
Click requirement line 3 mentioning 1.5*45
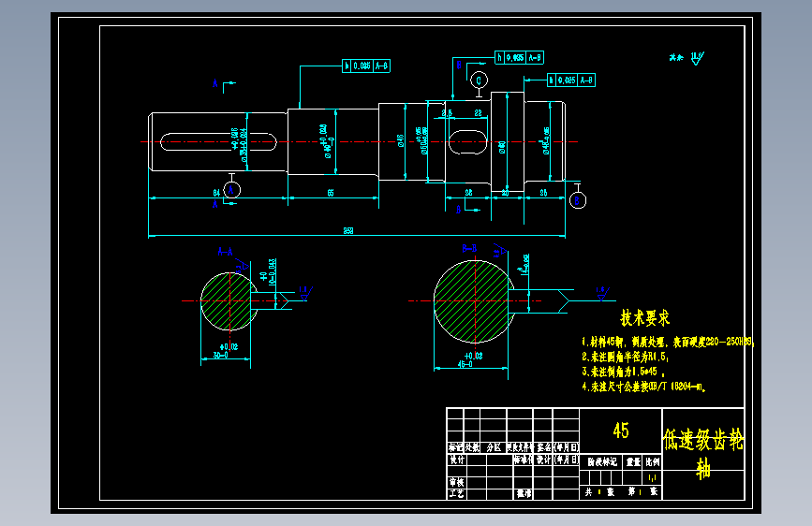pyautogui.click(x=623, y=372)
